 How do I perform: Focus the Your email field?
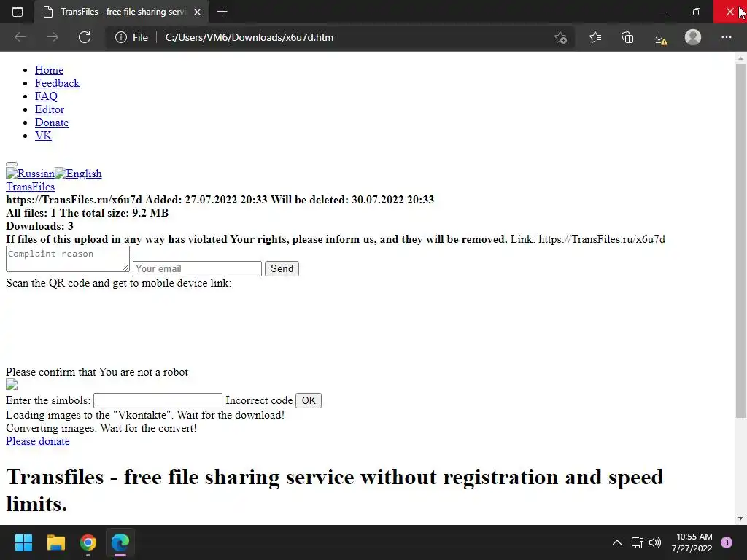[x=197, y=268]
